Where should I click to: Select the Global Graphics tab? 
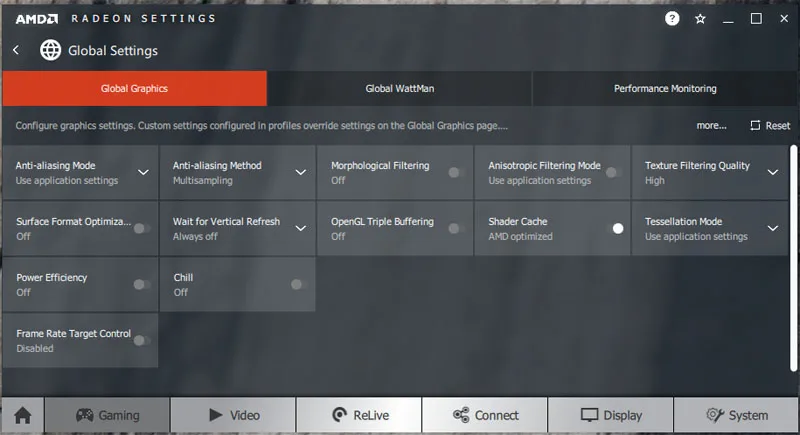(x=134, y=88)
